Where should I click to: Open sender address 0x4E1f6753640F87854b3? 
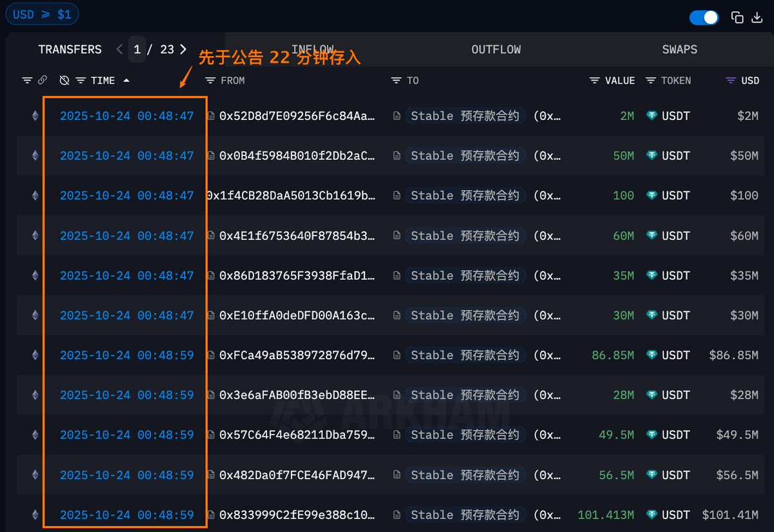click(x=297, y=236)
